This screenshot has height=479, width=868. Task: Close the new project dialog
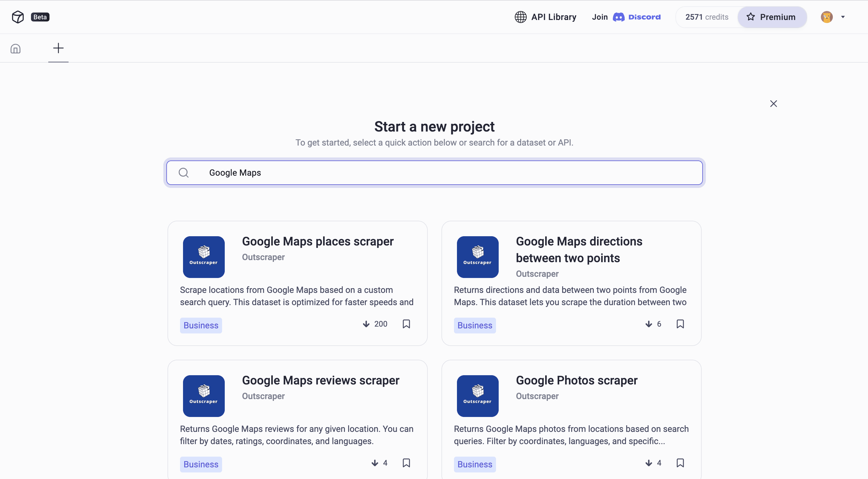click(773, 103)
